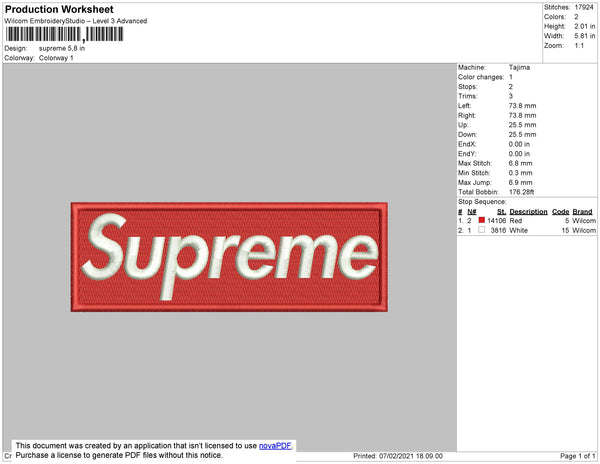Click the Height value 2.01 in

(x=585, y=26)
